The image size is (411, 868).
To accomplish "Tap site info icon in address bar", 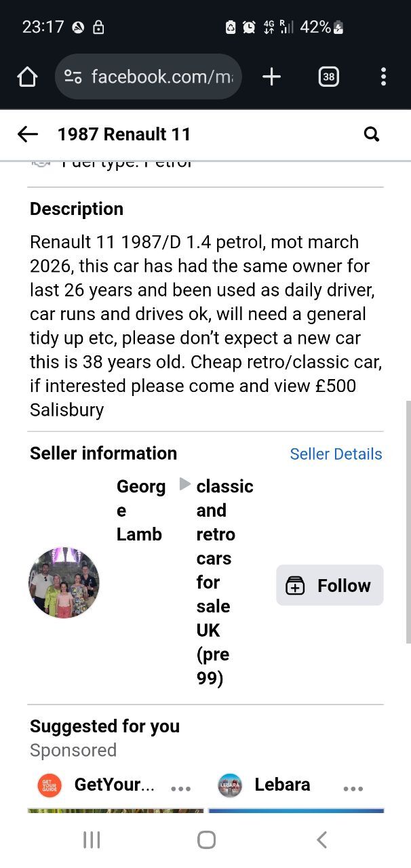I will coord(73,77).
